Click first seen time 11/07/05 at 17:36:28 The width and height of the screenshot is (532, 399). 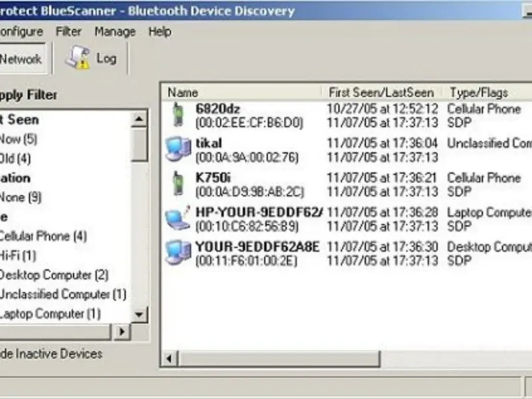(382, 212)
